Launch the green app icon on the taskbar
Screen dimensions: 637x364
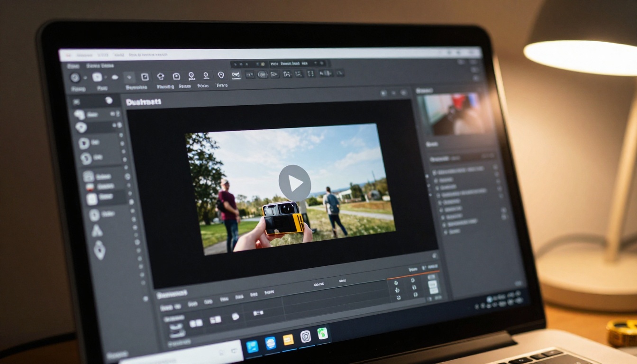pos(322,333)
